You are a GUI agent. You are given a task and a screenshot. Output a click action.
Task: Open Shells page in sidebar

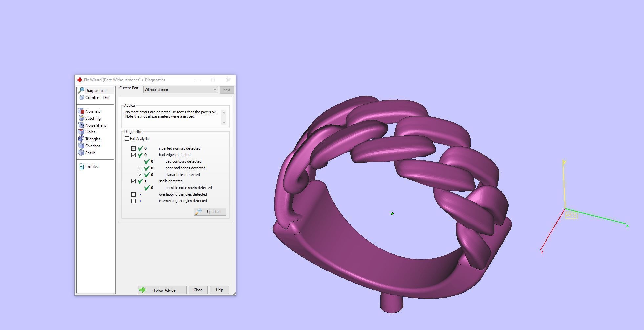(x=90, y=153)
